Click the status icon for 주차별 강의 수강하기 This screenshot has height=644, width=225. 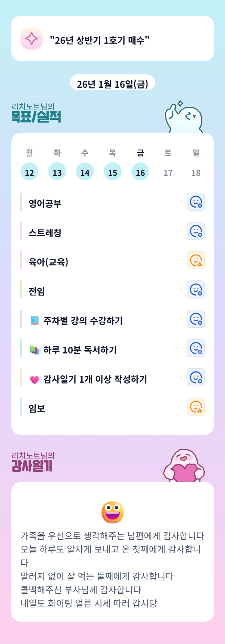click(196, 319)
